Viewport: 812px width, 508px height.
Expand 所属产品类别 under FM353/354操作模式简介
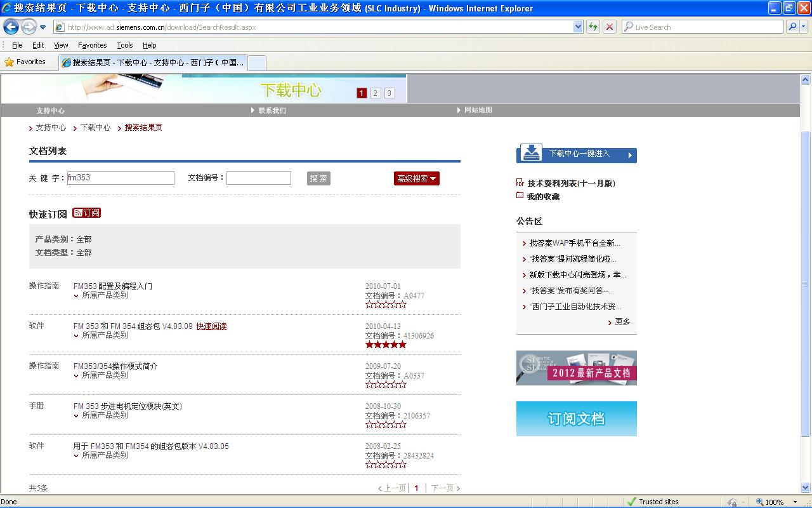pos(101,375)
